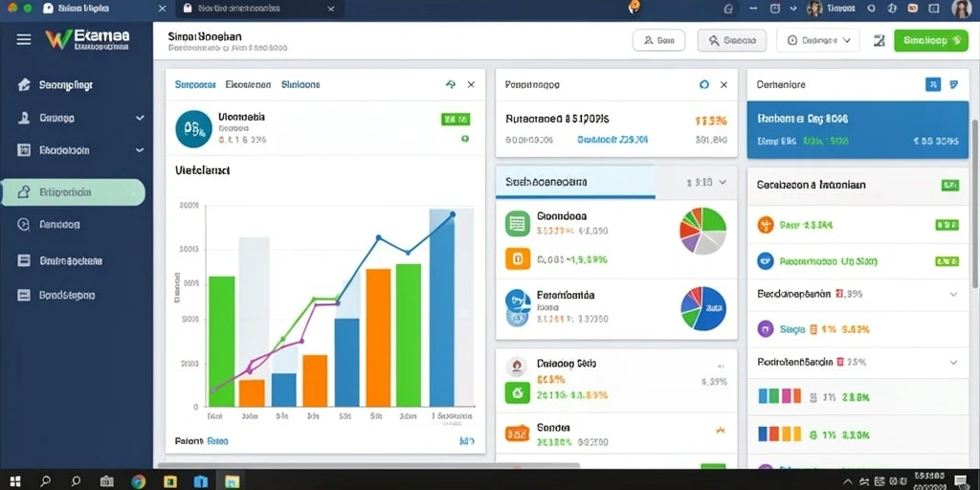Viewport: 980px width, 490px height.
Task: Click the star icon in the Sonden row
Action: coord(720,430)
